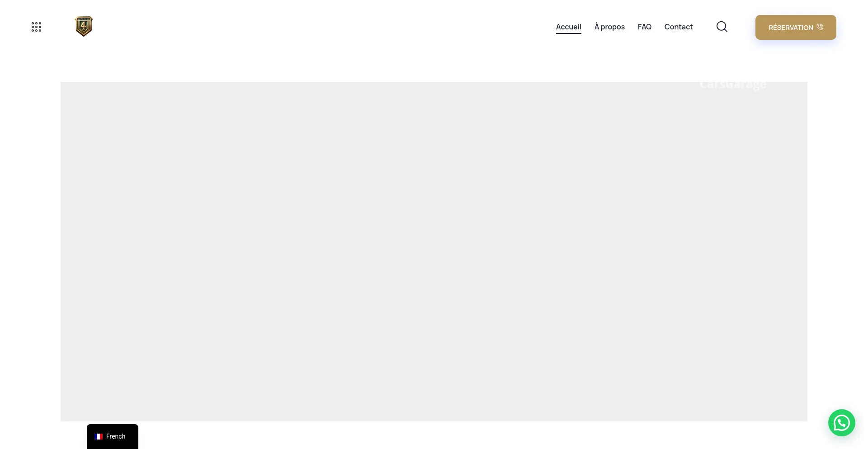Open the WhatsApp chat bubble

click(x=841, y=423)
